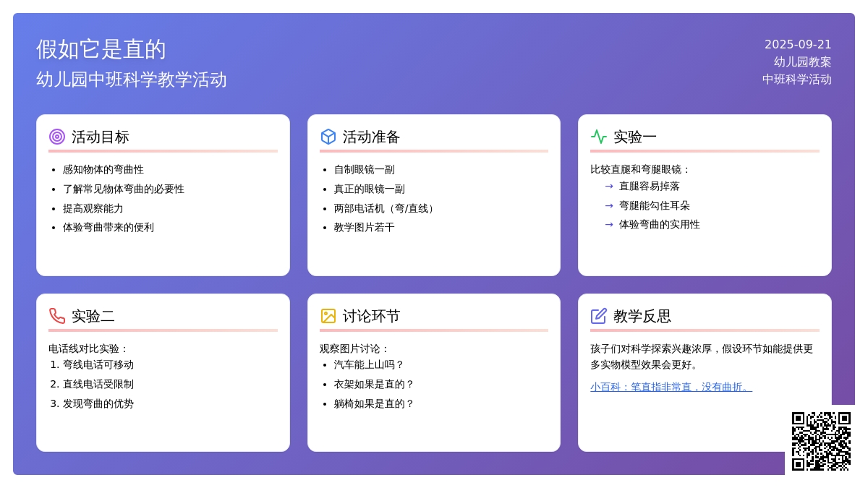
Task: Click the question 汽车能上山吗？
Action: 369,364
